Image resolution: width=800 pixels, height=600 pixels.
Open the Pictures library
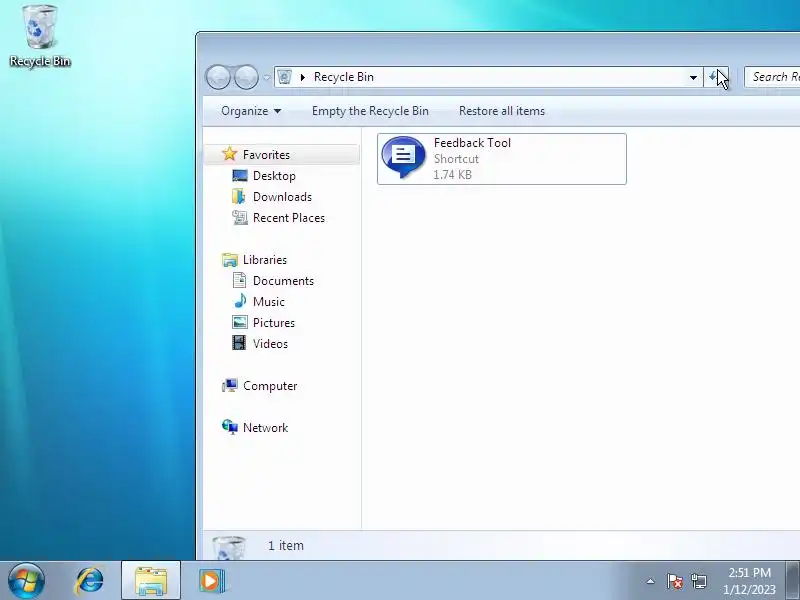273,323
